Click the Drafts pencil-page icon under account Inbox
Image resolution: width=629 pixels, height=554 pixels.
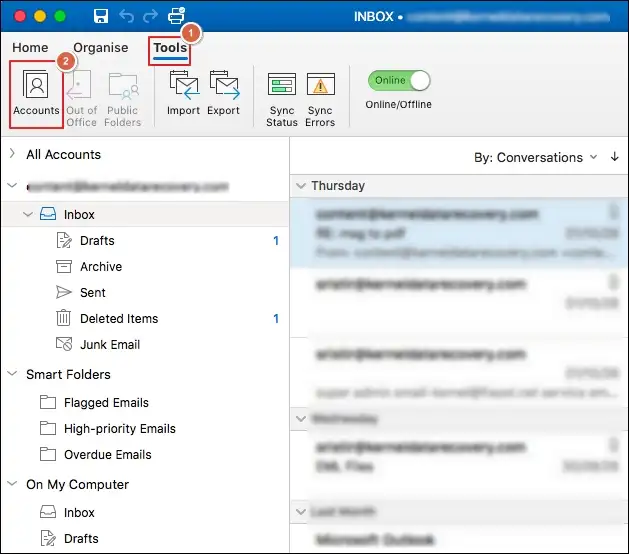(x=64, y=240)
